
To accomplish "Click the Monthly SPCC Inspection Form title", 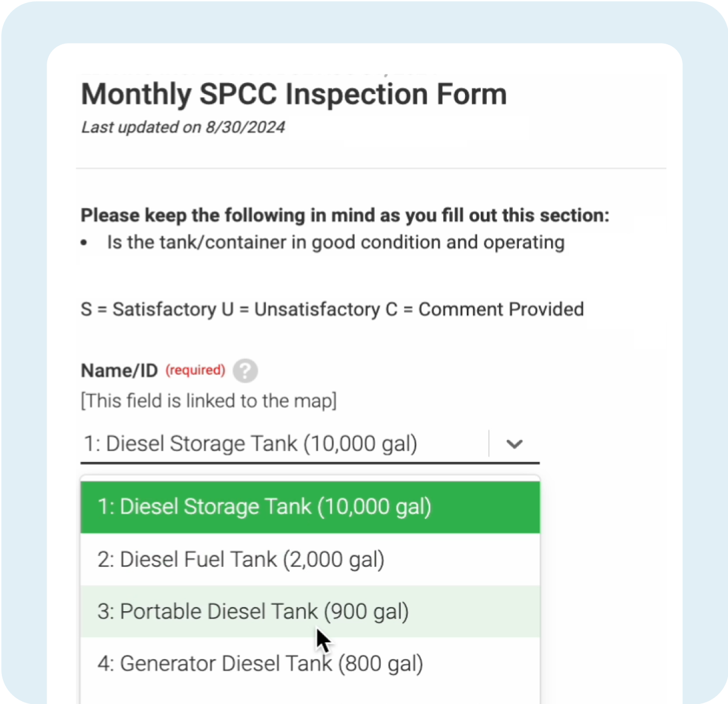I will 293,95.
